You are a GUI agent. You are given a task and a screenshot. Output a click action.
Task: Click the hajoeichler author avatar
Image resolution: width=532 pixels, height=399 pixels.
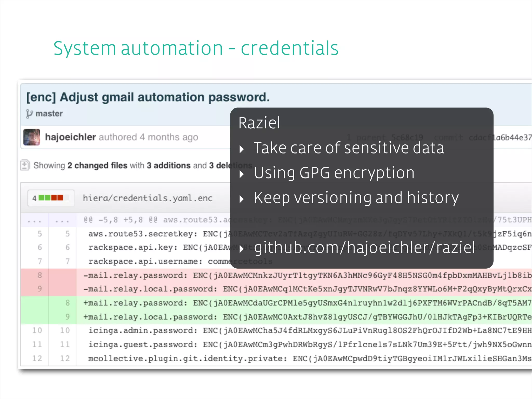click(32, 137)
